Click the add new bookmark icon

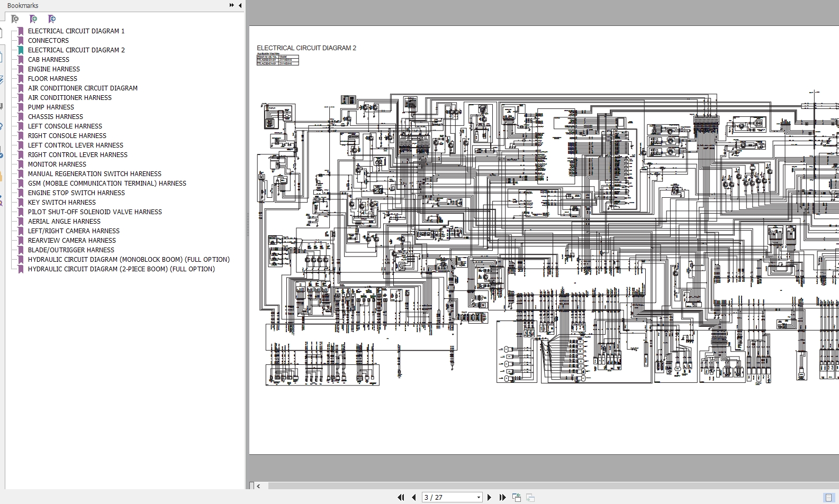click(33, 19)
